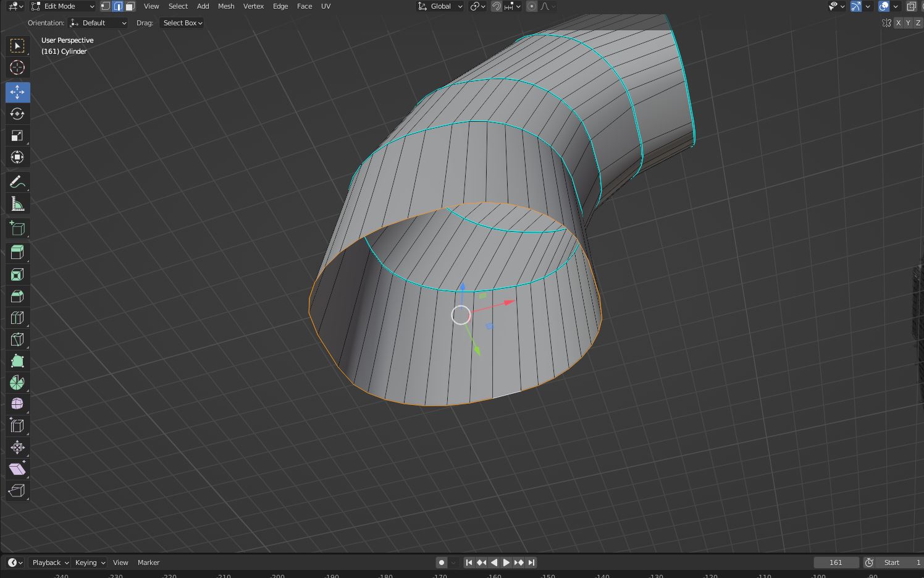Select the Inset Faces tool
The height and width of the screenshot is (578, 924).
17,274
